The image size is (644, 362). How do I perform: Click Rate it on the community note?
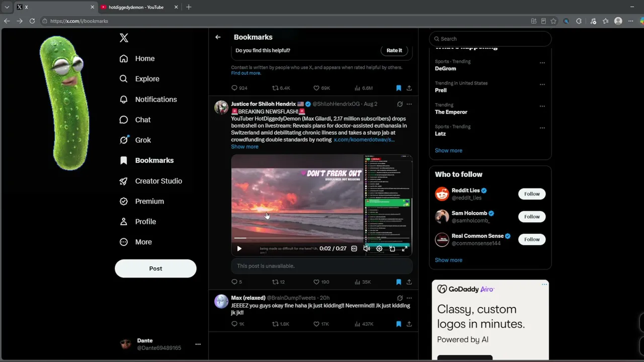394,50
